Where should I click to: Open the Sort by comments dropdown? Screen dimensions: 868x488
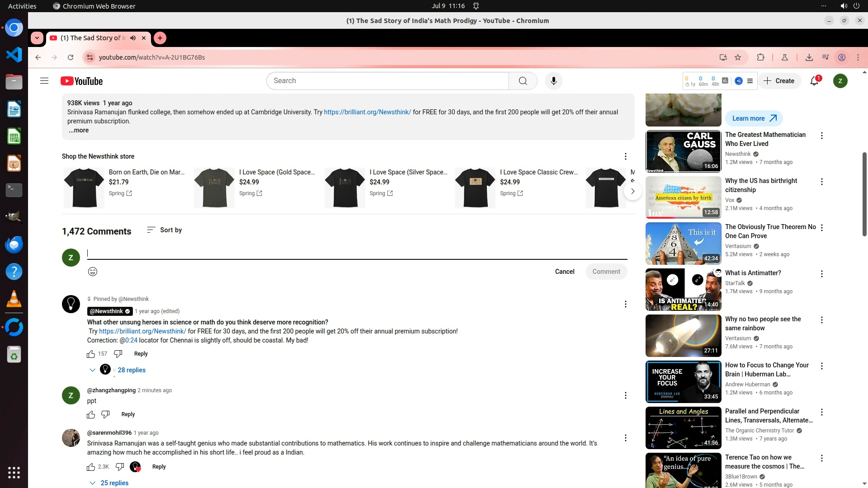(165, 230)
